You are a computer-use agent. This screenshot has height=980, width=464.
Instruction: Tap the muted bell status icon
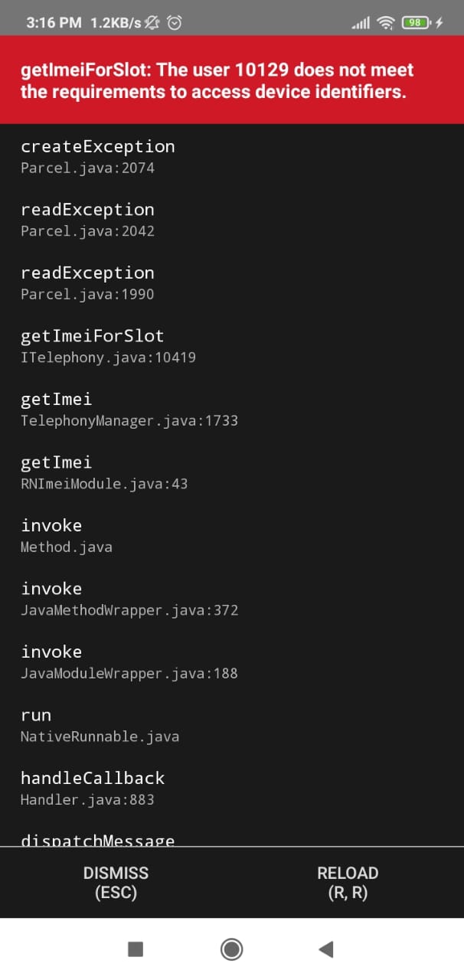pyautogui.click(x=152, y=23)
